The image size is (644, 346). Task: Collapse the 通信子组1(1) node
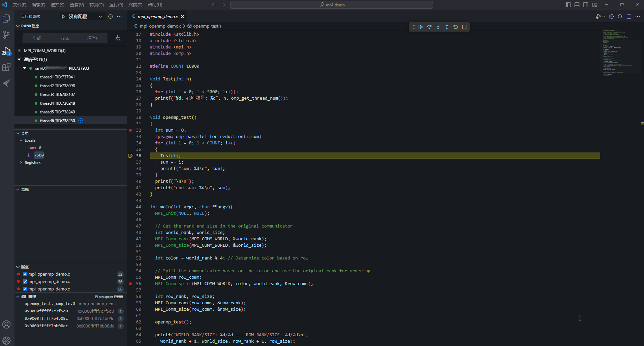pyautogui.click(x=20, y=59)
